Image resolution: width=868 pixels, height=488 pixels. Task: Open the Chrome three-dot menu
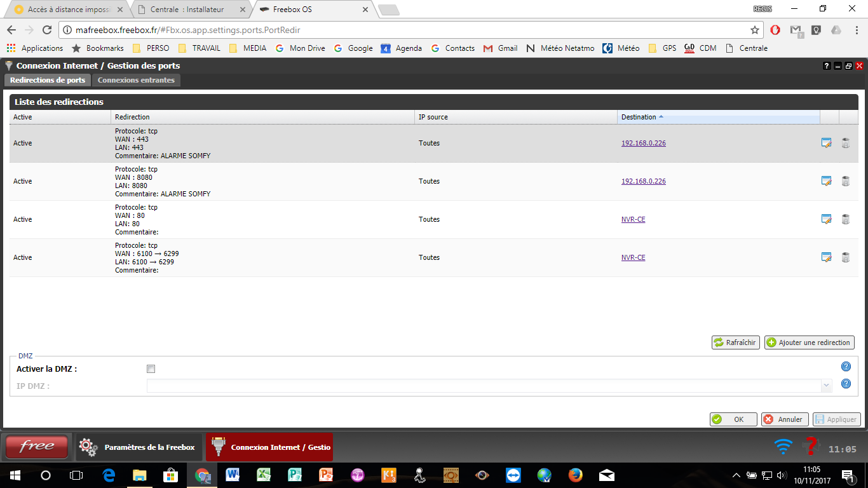(855, 30)
